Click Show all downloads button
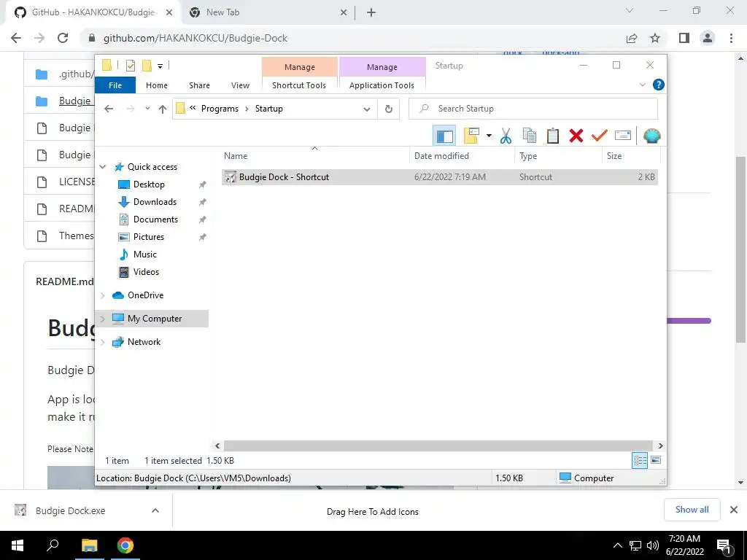This screenshot has height=560, width=747. tap(692, 510)
